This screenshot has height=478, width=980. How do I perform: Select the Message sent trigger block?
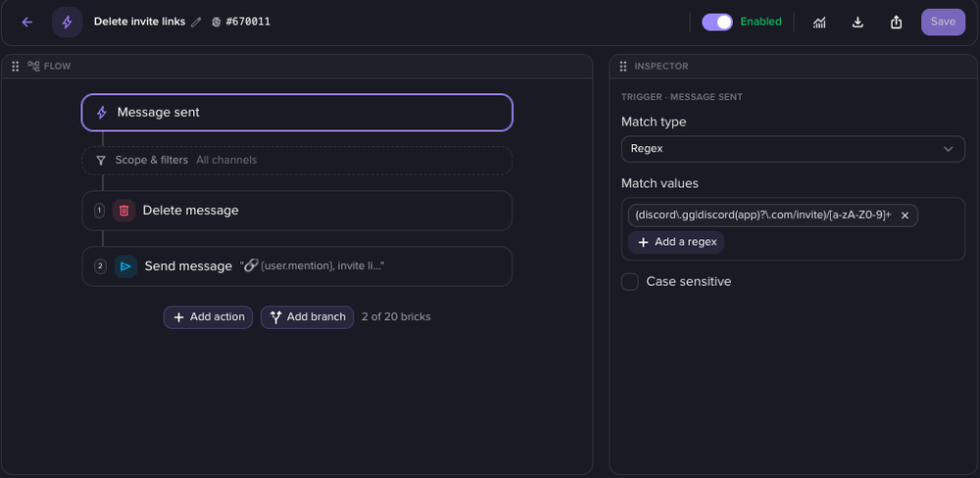(297, 113)
